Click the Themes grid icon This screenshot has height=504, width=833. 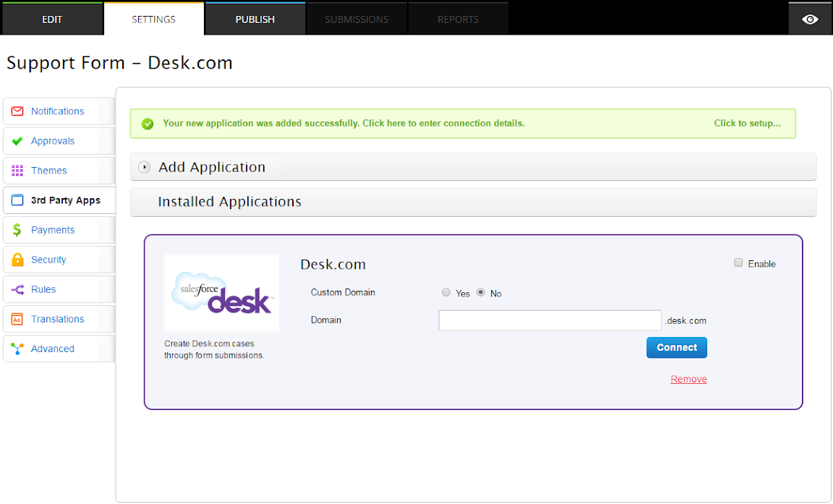click(17, 171)
